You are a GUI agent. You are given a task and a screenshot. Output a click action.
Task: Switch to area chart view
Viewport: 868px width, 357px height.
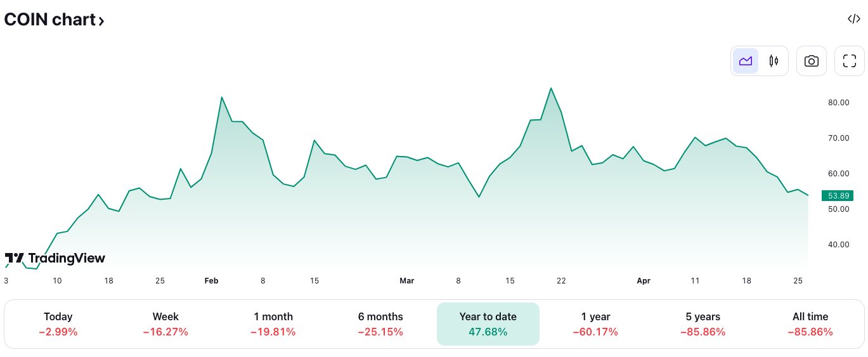click(x=746, y=61)
